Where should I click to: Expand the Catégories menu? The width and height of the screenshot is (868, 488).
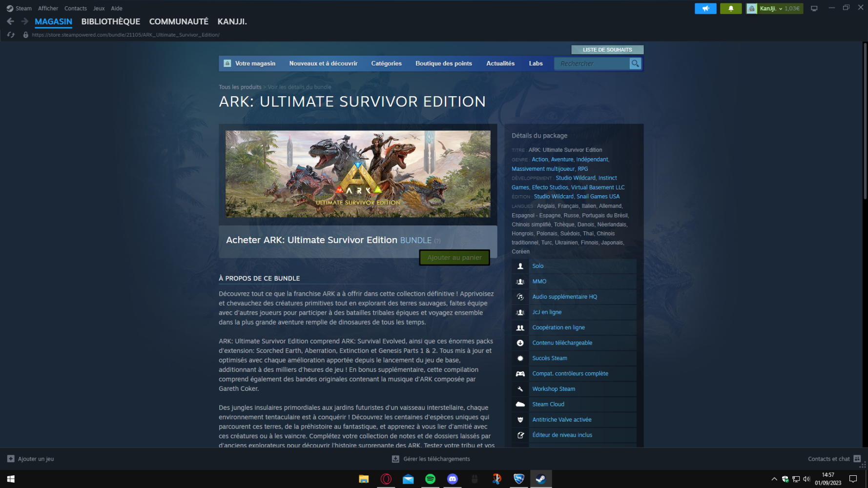point(386,63)
